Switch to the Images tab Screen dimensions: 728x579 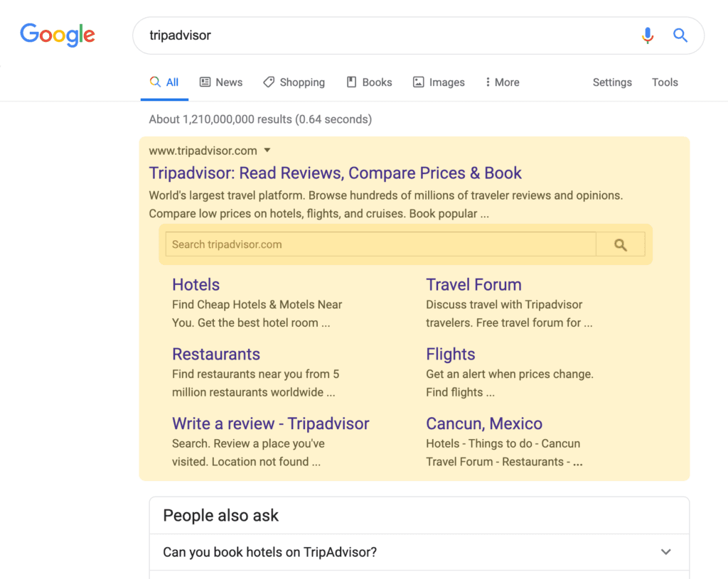[439, 82]
